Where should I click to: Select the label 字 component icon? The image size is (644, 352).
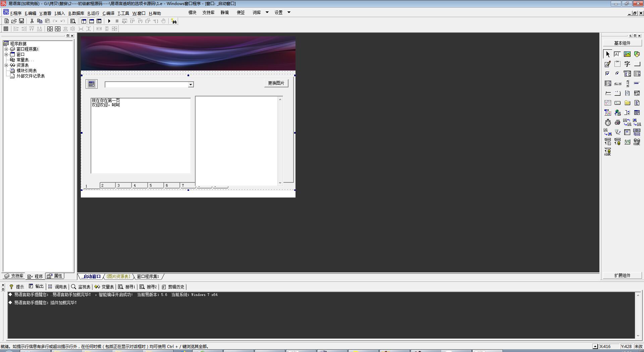[627, 64]
